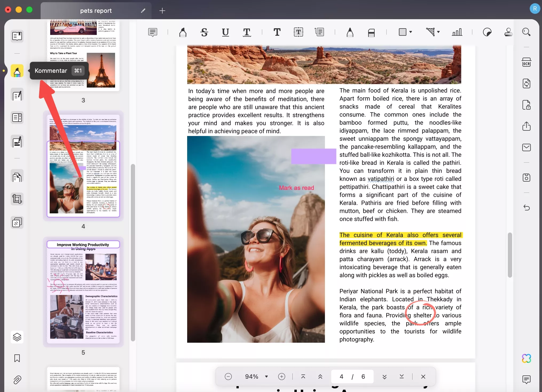Open the UPDF AI assistant
This screenshot has width=542, height=392.
[x=527, y=358]
